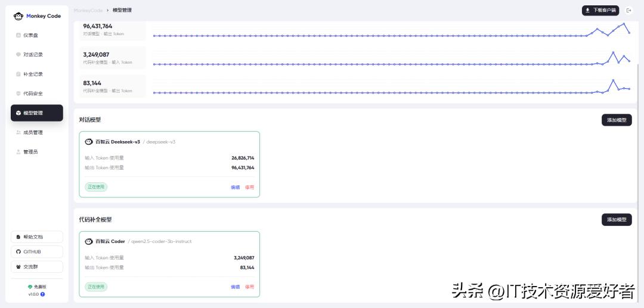Screen dimensions: 644x308
Task: Click the 模型管理 cube icon
Action: [x=18, y=113]
